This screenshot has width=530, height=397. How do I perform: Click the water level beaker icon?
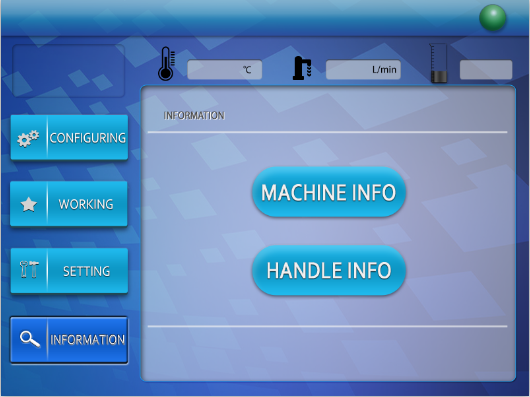coord(438,64)
